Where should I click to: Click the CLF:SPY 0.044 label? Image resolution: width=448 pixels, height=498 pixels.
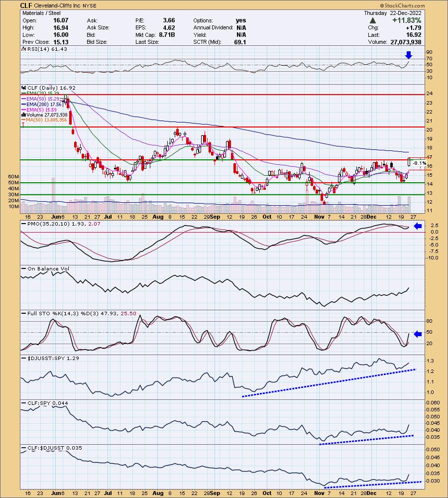point(45,403)
